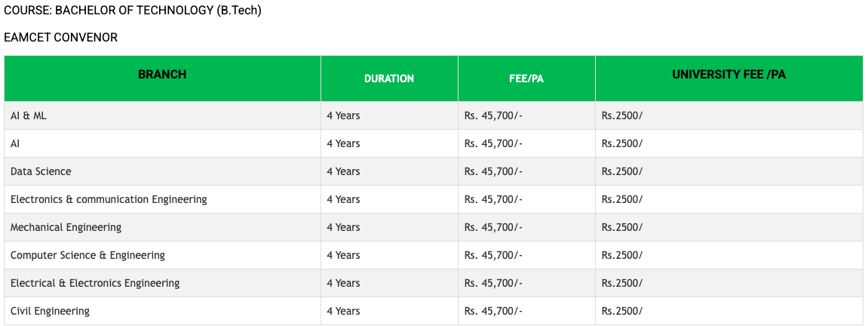
Task: Click the university fee for AI & ML
Action: point(622,115)
